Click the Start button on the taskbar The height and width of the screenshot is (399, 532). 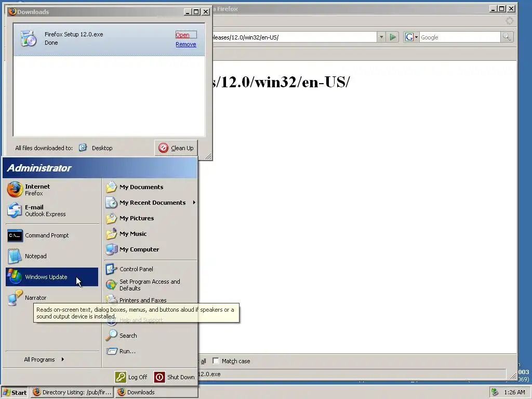tap(15, 392)
